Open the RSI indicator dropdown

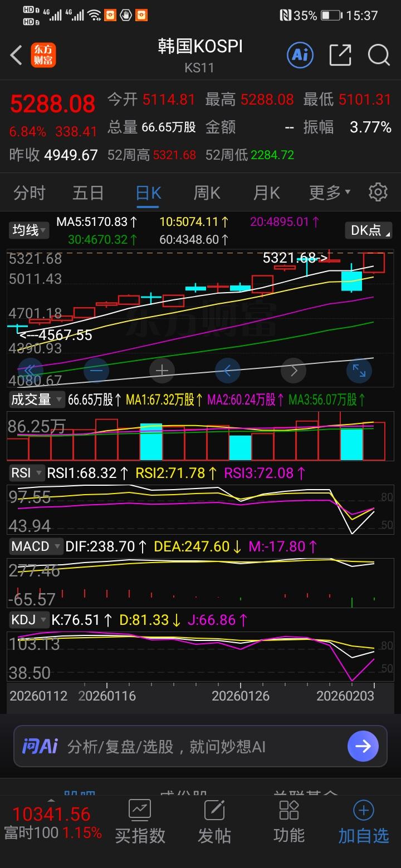click(26, 474)
